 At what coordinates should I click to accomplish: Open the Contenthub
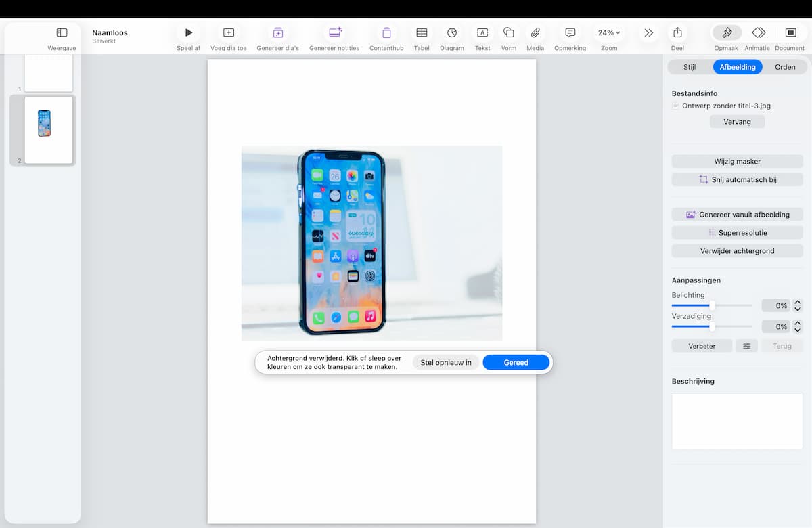click(386, 32)
